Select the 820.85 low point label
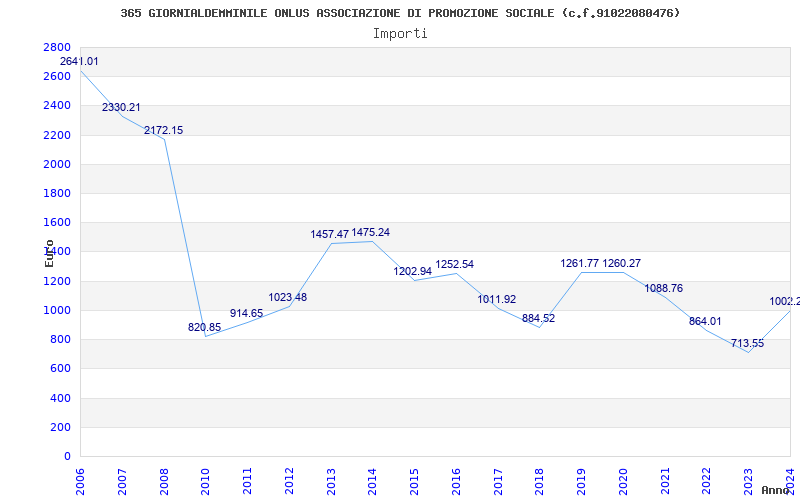The width and height of the screenshot is (800, 500). (x=205, y=327)
